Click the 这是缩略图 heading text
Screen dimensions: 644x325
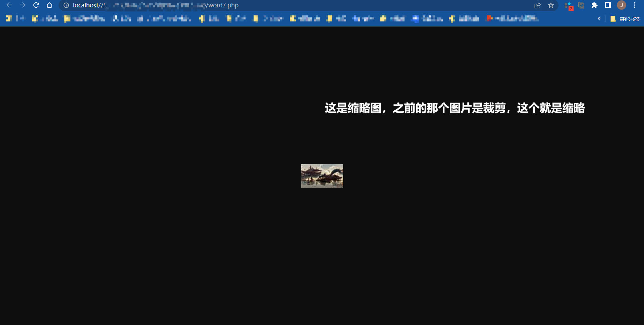tap(454, 108)
